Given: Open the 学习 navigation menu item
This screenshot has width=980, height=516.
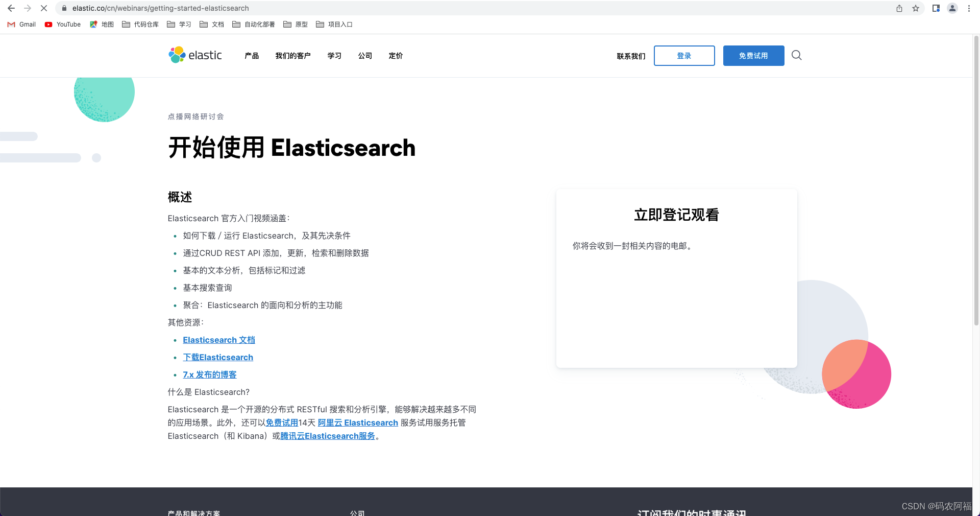Looking at the screenshot, I should (x=334, y=56).
